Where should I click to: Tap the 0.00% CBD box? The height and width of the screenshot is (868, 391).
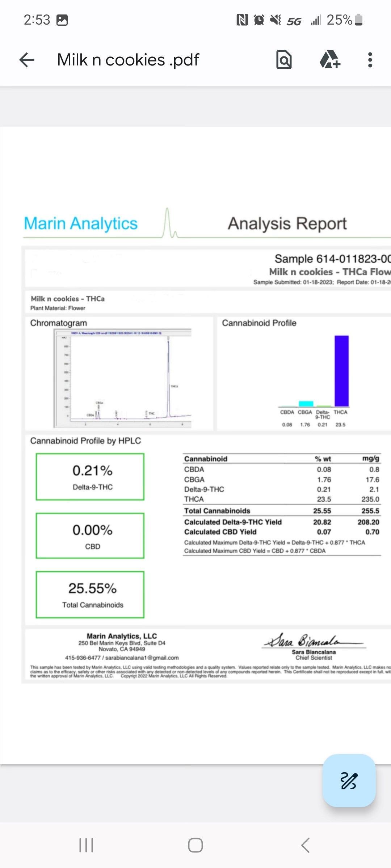click(90, 536)
